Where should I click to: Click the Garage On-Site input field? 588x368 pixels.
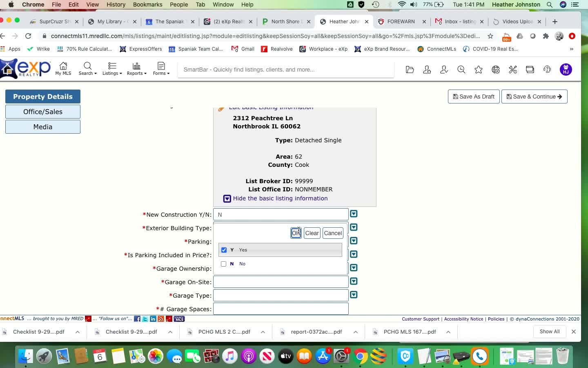coord(281,282)
